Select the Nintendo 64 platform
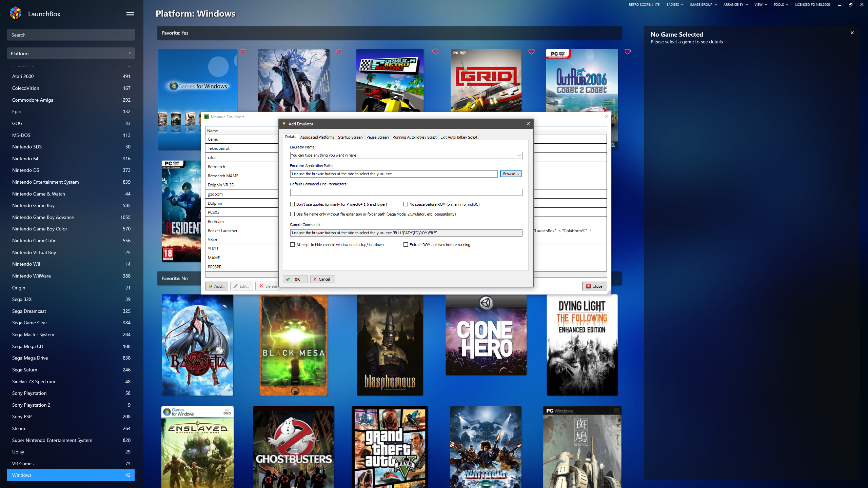This screenshot has width=868, height=488. (71, 159)
